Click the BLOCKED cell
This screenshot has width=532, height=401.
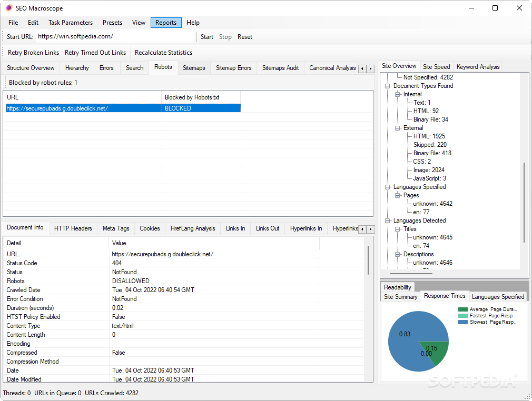pyautogui.click(x=201, y=108)
